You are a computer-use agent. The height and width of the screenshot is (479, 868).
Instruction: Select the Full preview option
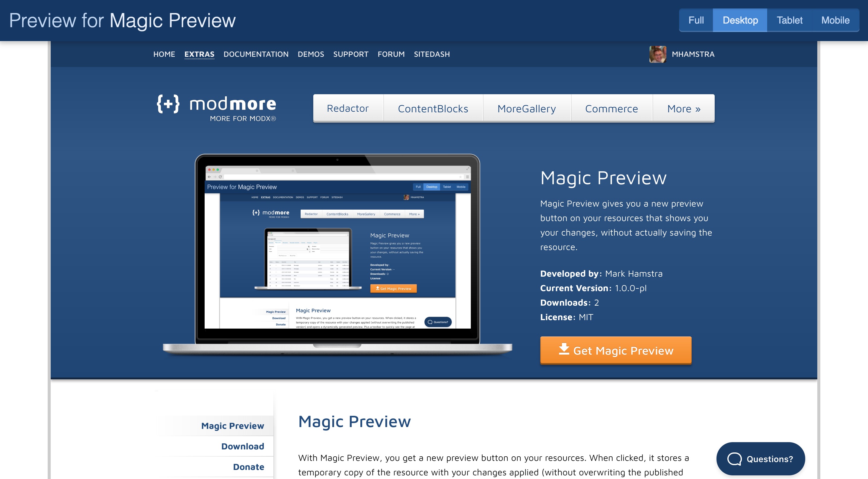point(697,20)
